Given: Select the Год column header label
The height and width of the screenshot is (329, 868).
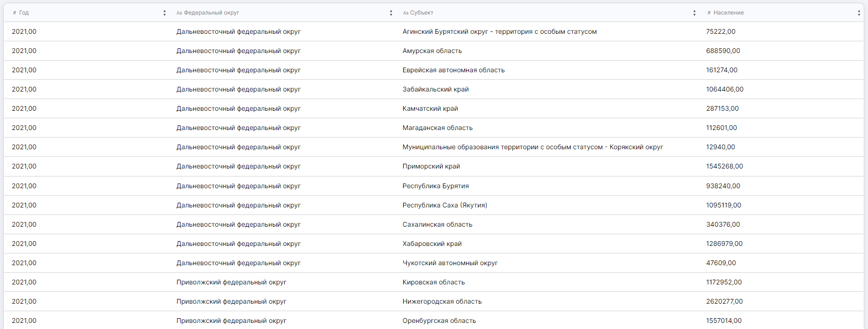Looking at the screenshot, I should click(24, 13).
